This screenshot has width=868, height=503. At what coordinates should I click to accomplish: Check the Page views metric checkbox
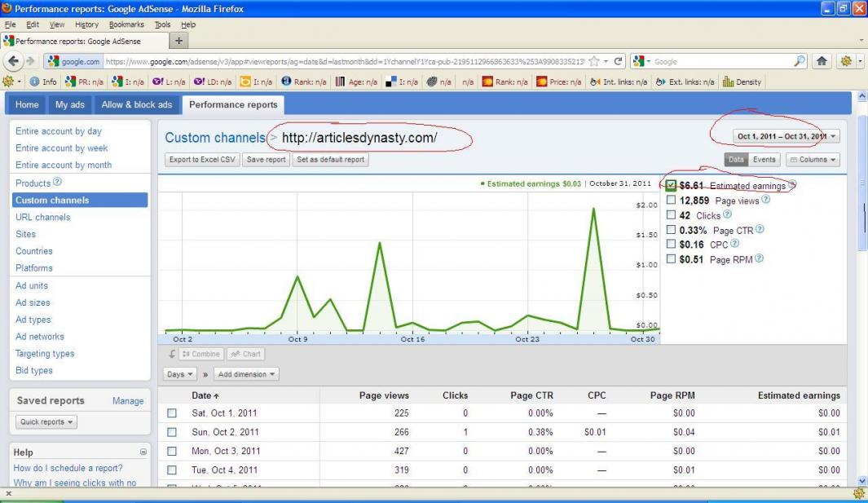click(x=671, y=200)
